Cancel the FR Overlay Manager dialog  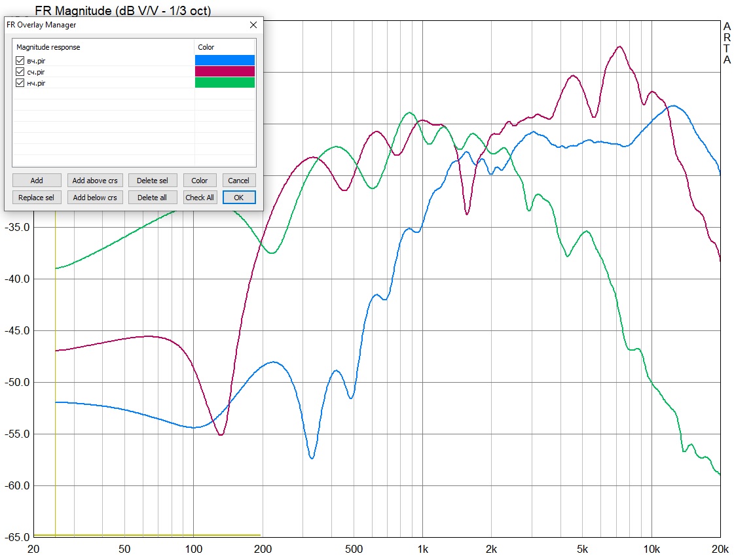pos(239,181)
